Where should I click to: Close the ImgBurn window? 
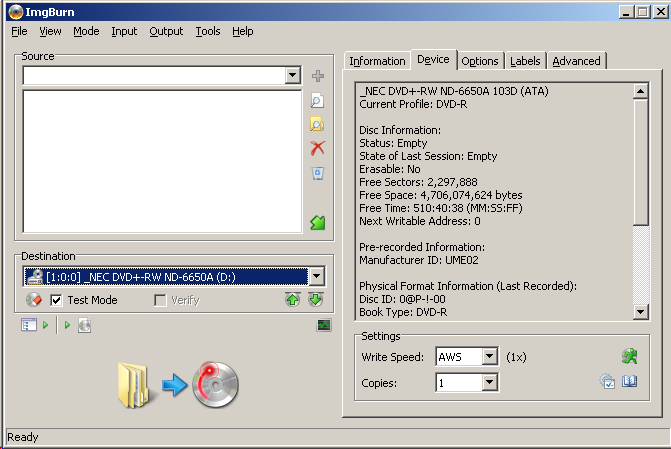pos(661,12)
